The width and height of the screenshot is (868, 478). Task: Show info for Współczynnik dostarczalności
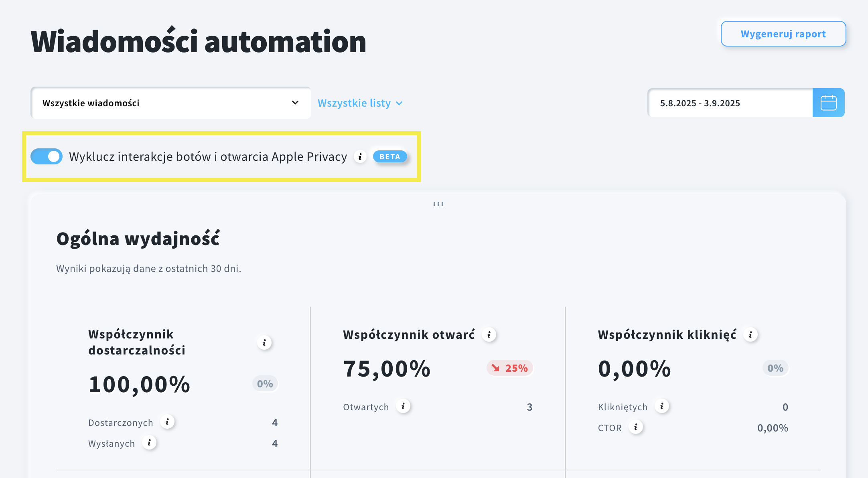click(x=264, y=342)
